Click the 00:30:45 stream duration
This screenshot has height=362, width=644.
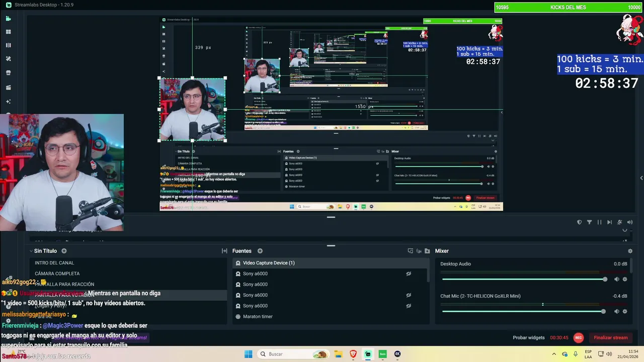click(559, 338)
